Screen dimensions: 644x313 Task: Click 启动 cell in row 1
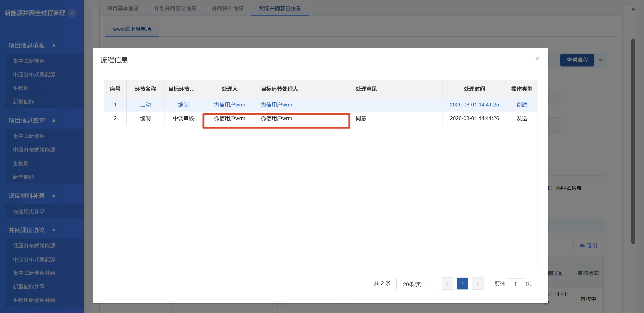coord(145,105)
